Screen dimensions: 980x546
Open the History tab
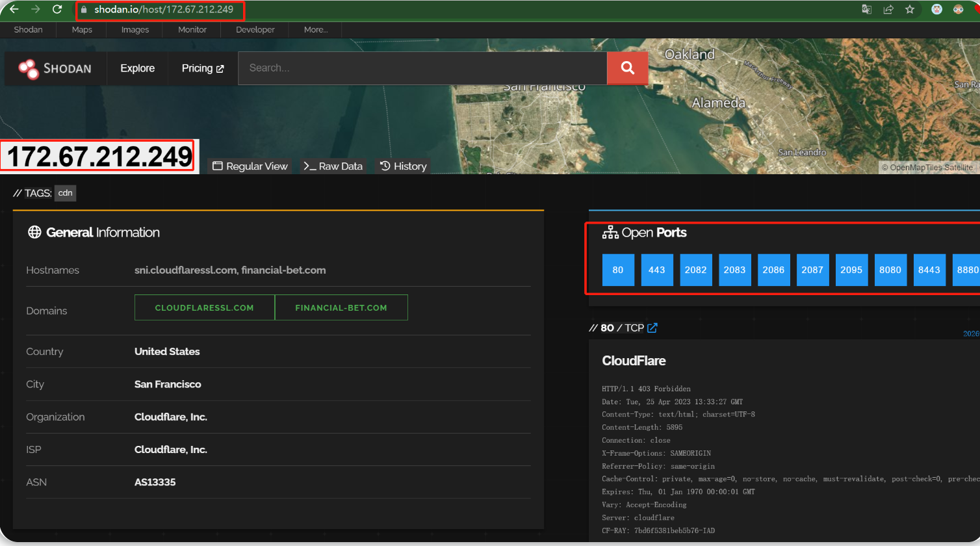(x=403, y=166)
